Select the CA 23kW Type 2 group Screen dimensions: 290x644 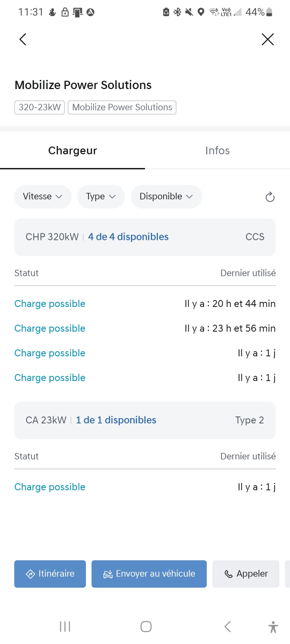145,420
